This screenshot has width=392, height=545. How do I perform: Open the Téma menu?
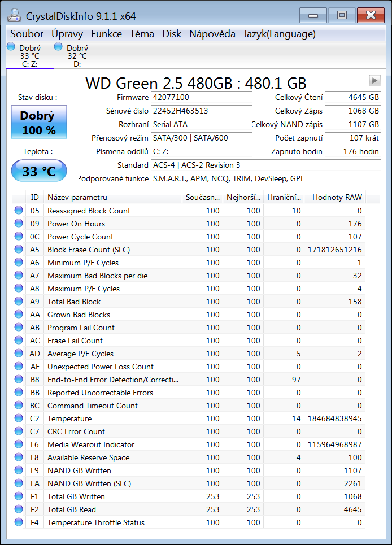142,34
